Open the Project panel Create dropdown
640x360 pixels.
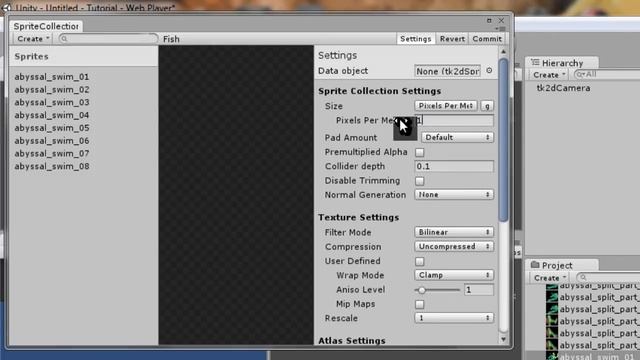pyautogui.click(x=550, y=278)
